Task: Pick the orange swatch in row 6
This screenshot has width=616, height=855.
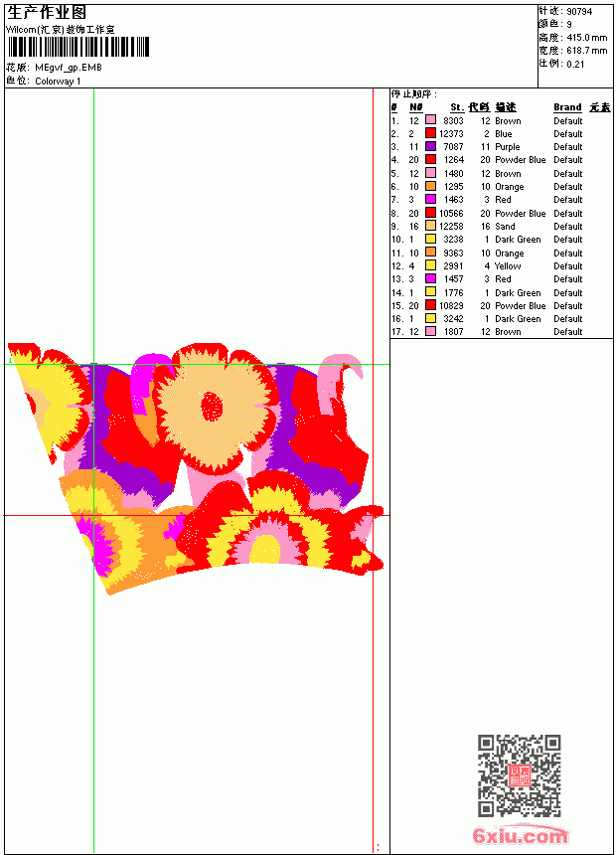Action: (x=430, y=186)
